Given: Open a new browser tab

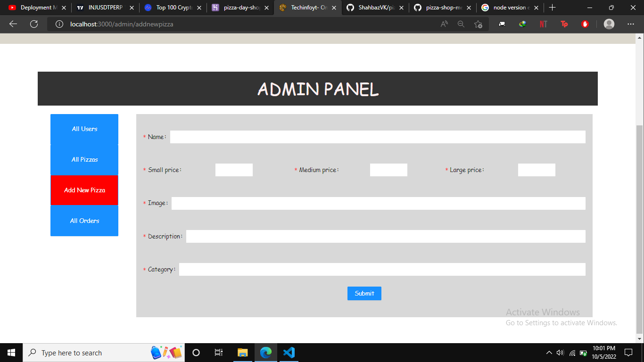Looking at the screenshot, I should [x=552, y=7].
